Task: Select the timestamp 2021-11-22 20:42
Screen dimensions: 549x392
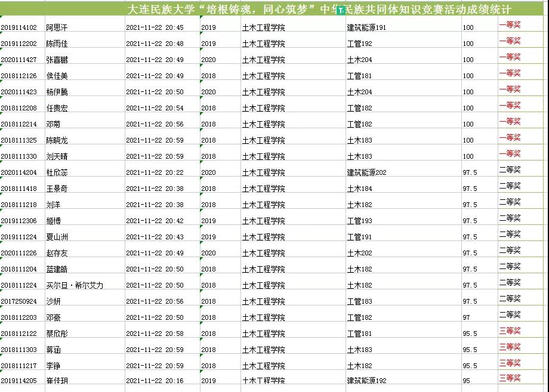Action: (155, 221)
